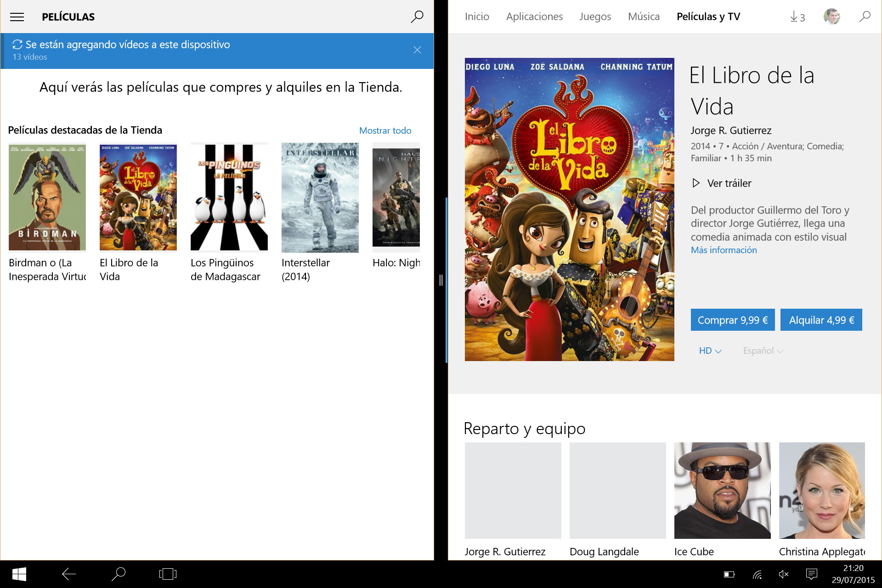Open the Mostrar todo link
882x588 pixels.
(385, 131)
